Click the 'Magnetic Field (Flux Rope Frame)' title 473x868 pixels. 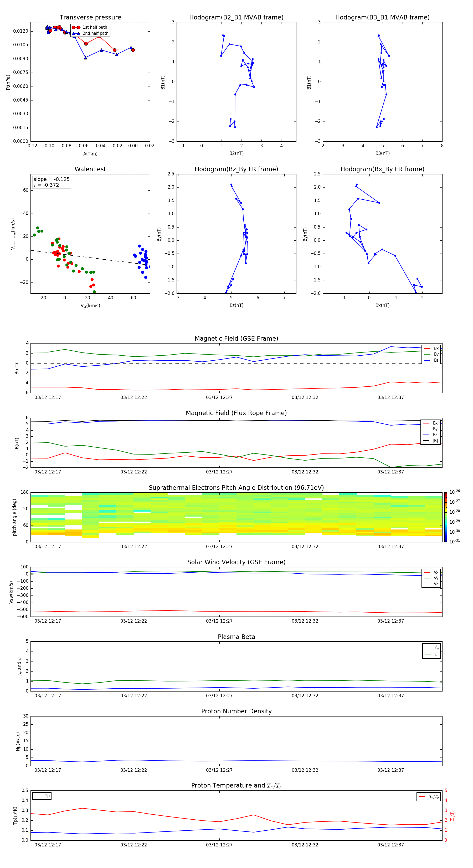click(236, 413)
